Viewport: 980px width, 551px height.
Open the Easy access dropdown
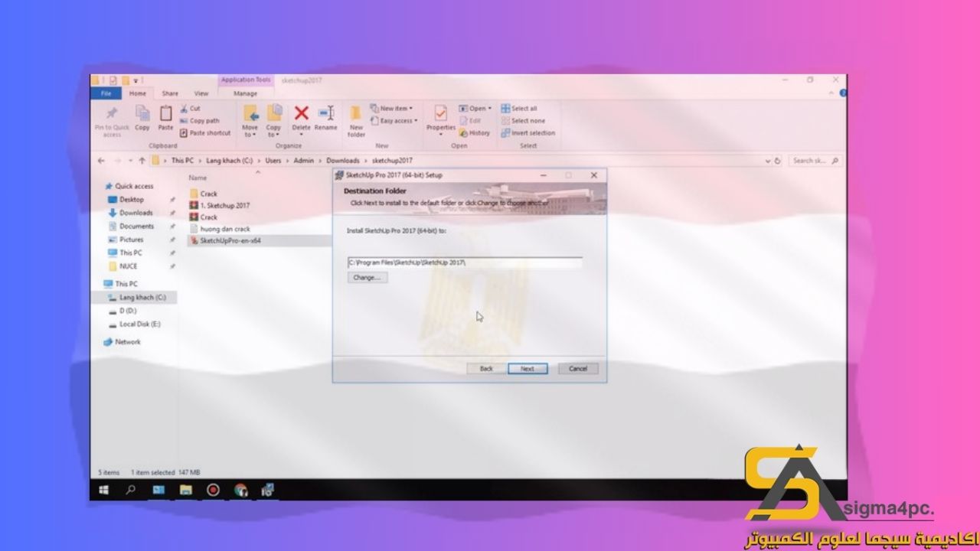point(394,121)
